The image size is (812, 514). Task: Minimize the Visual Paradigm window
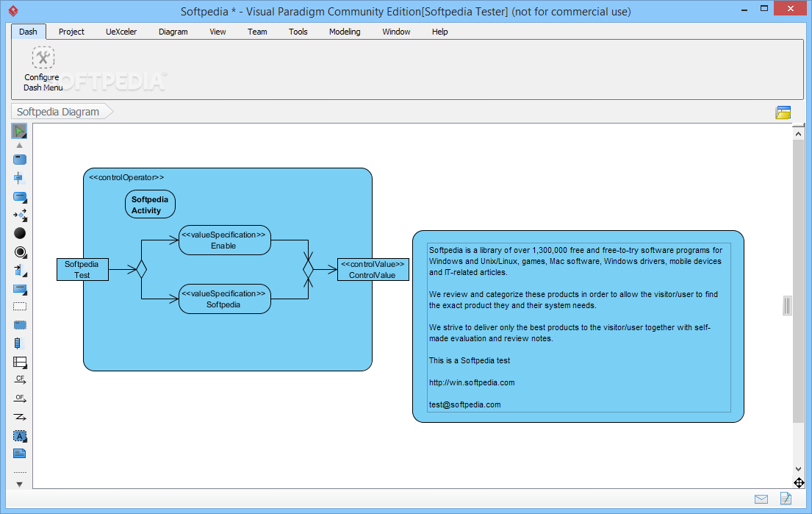(x=744, y=10)
